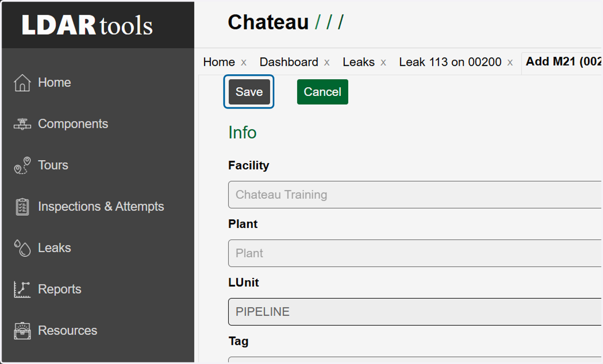Open Leaks in the sidebar
Screen dimensions: 603x364
click(54, 248)
